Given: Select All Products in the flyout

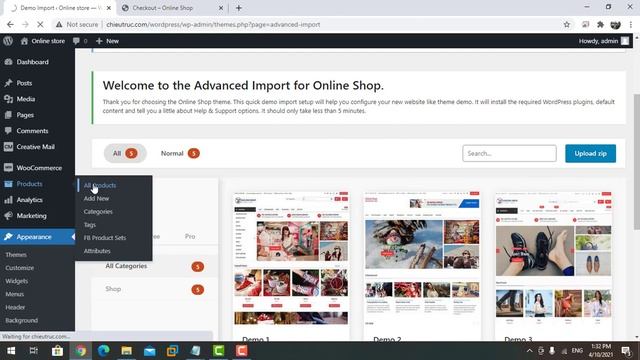Looking at the screenshot, I should (100, 185).
